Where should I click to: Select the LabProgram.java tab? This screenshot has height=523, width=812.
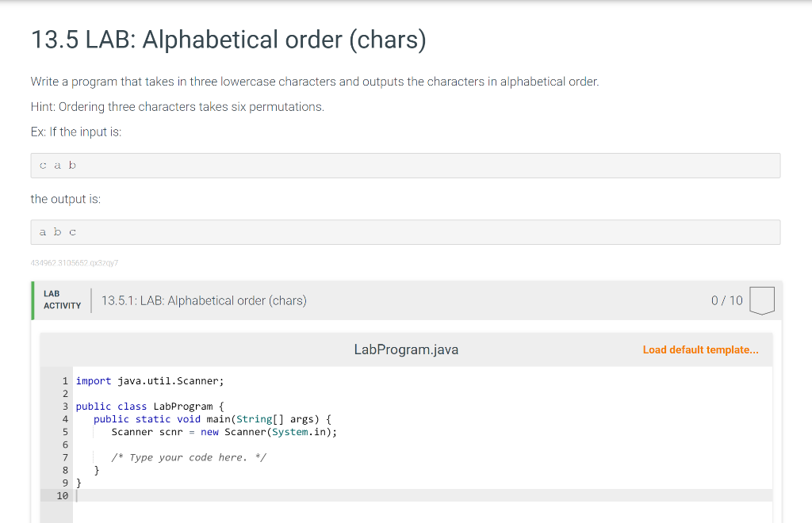(x=406, y=349)
